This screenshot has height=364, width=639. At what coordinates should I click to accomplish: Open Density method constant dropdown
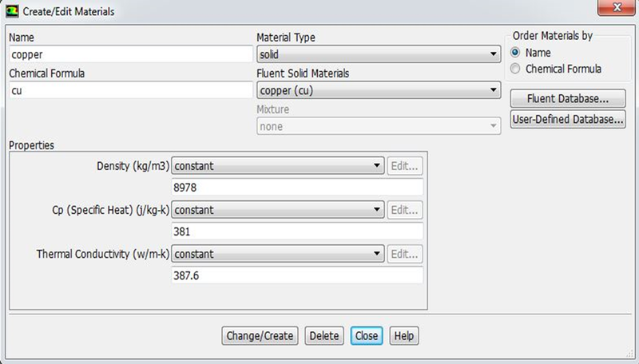[x=277, y=166]
